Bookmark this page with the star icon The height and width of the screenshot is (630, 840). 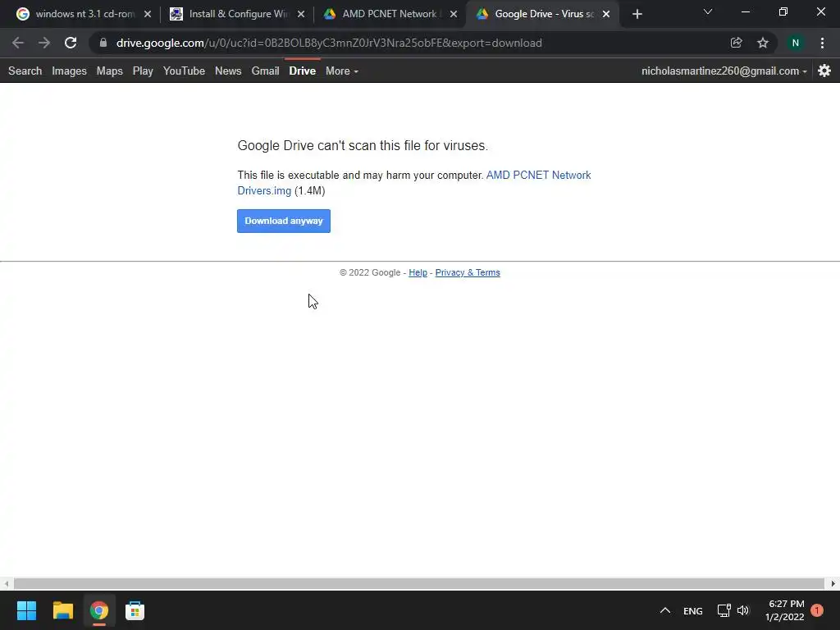coord(763,43)
